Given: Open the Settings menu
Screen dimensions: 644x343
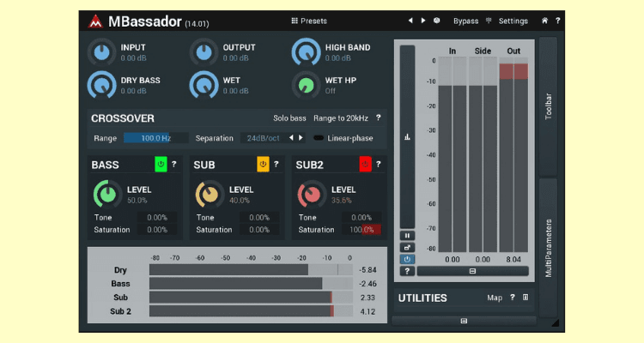Looking at the screenshot, I should [513, 21].
